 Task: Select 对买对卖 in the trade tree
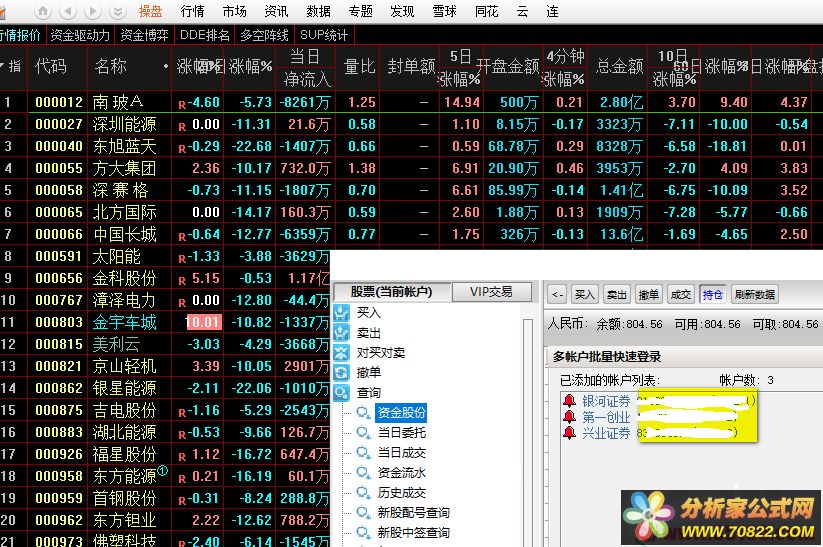381,353
